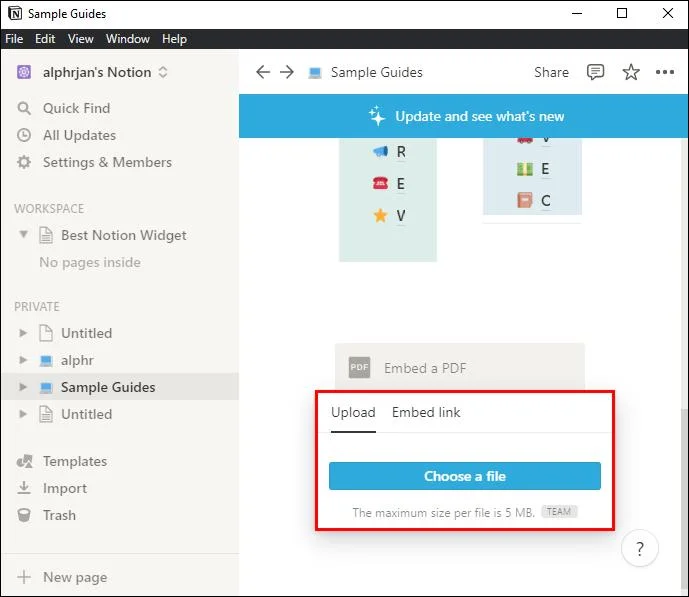Click Sample Guides breadcrumb title
689x597 pixels.
pos(377,72)
